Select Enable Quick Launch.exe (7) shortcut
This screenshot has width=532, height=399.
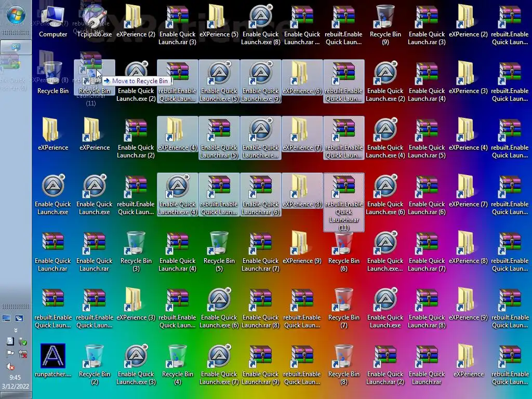point(219,365)
